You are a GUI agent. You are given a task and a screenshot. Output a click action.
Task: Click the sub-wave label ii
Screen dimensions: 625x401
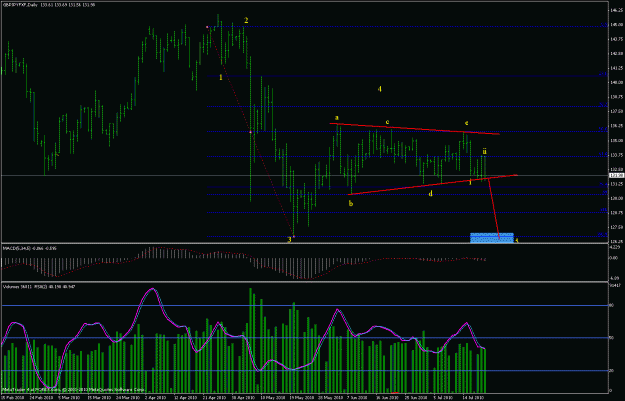tap(484, 151)
